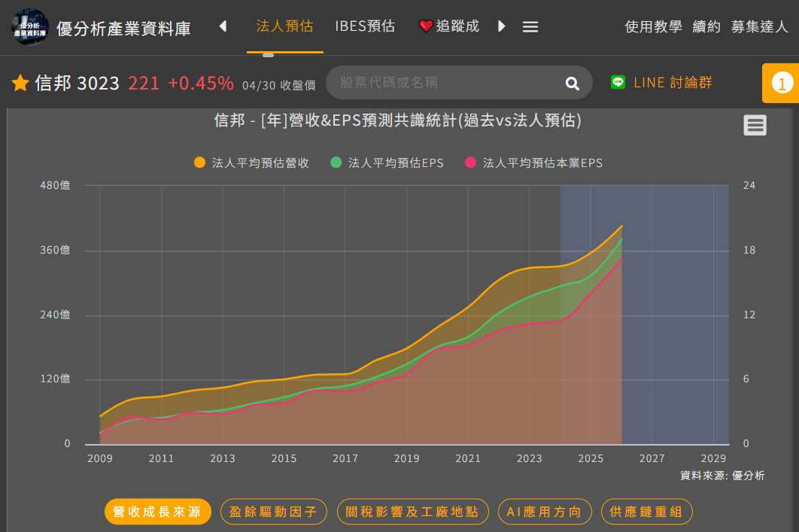Click the 信邦 3023 stock name
The width and height of the screenshot is (799, 532).
coord(77,83)
